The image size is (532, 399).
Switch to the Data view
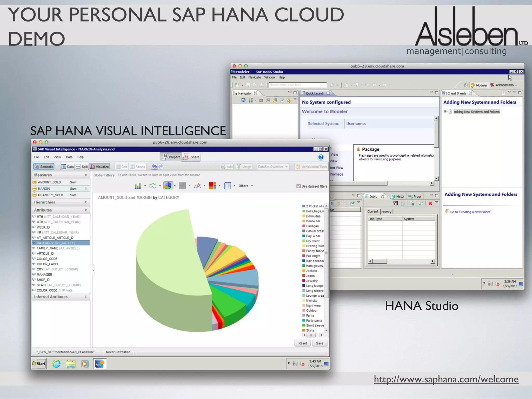tap(68, 167)
